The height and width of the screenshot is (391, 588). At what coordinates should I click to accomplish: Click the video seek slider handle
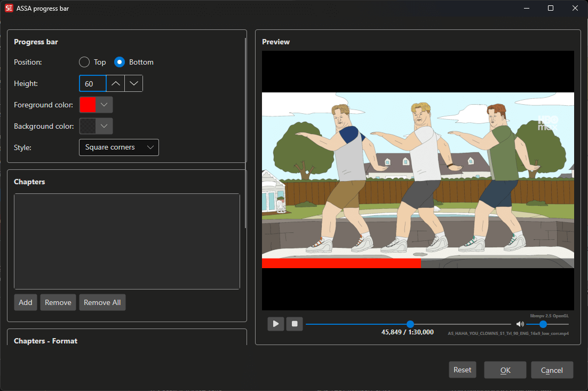pos(410,324)
